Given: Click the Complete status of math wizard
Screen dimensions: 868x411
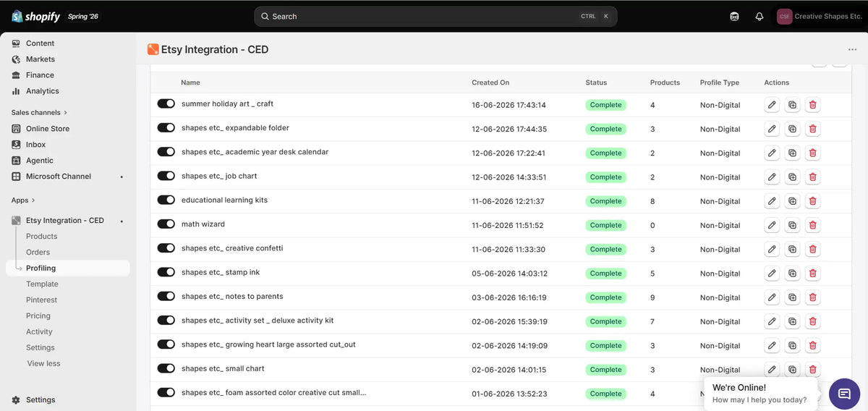Looking at the screenshot, I should tap(605, 225).
